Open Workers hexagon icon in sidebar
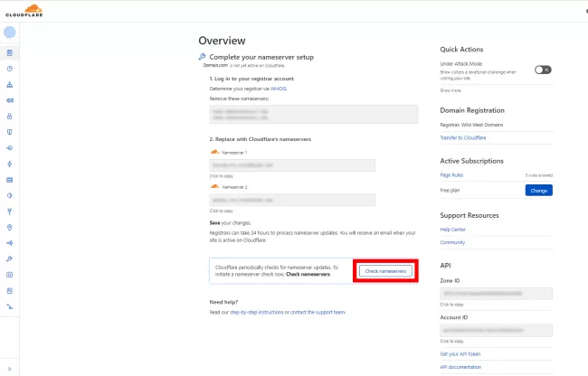588x376 pixels. [10, 195]
